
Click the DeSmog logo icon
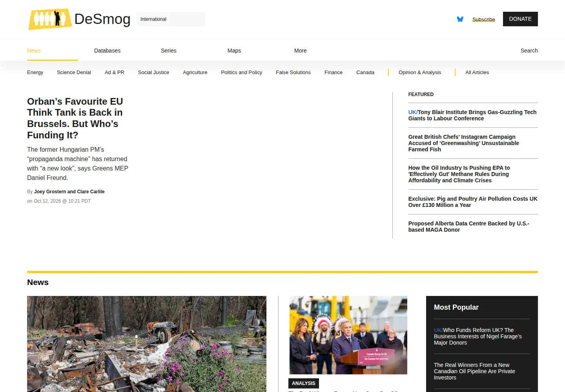click(50, 19)
